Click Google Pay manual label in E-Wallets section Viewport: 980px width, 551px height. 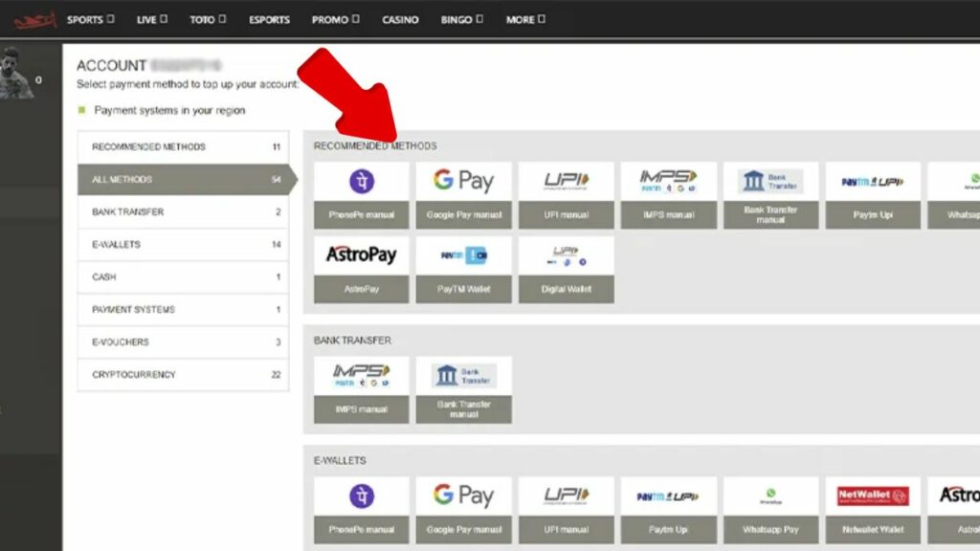coord(464,530)
